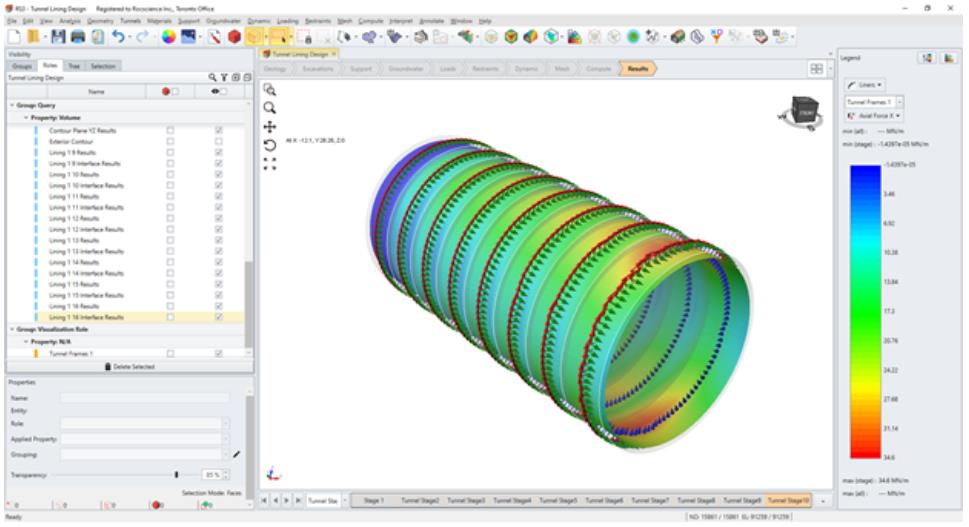Screen dimensions: 969x527
Task: Click the Transparency slider handle
Action: tap(177, 474)
